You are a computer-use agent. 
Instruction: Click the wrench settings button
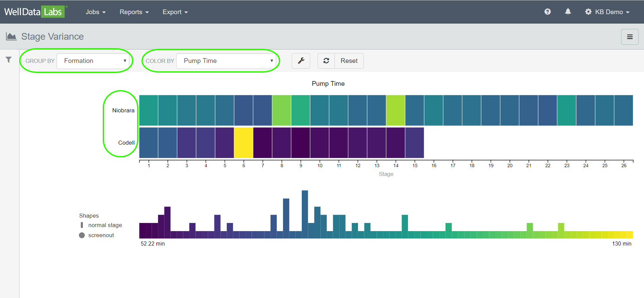(x=301, y=61)
